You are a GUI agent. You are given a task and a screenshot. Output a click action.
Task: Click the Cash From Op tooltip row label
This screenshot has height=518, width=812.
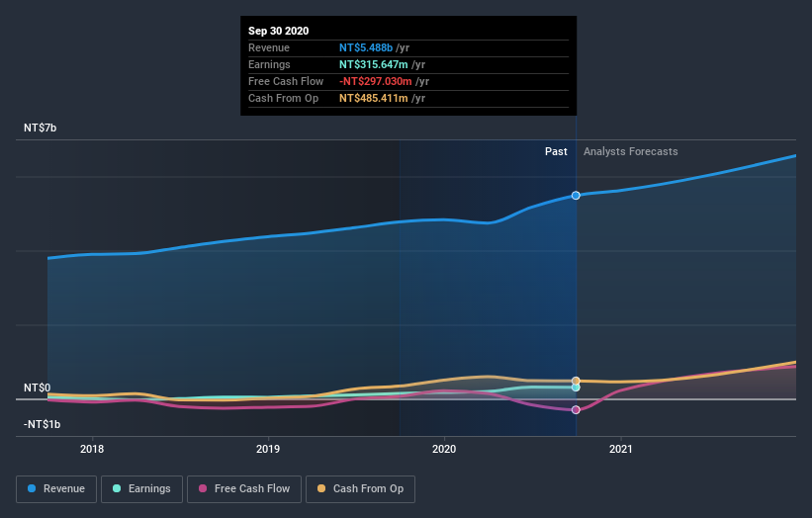coord(283,98)
